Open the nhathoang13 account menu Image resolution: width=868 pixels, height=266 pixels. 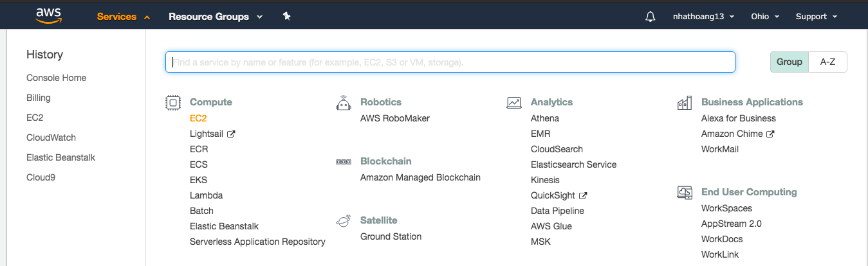(703, 17)
